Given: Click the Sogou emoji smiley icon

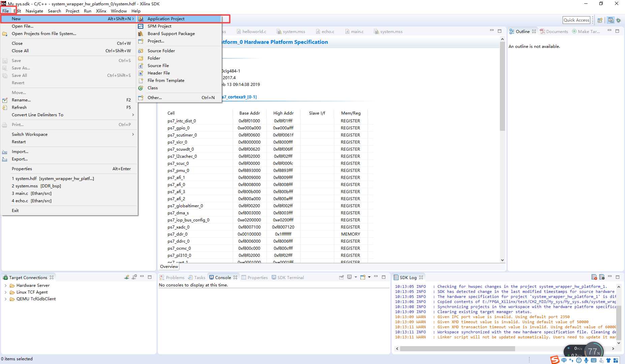Looking at the screenshot, I should [x=579, y=360].
